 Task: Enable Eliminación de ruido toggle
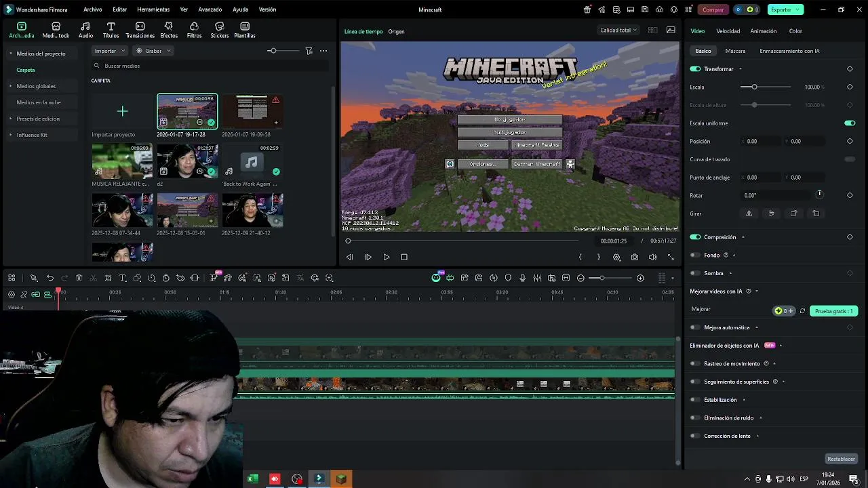click(x=695, y=418)
